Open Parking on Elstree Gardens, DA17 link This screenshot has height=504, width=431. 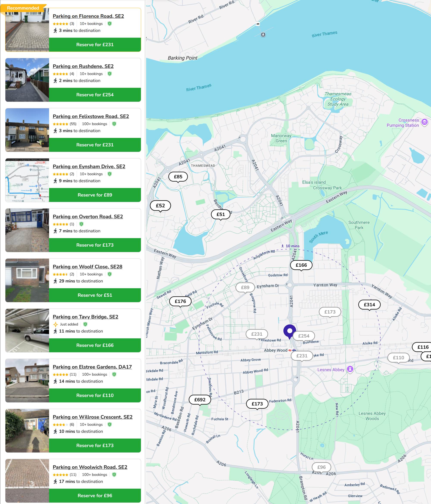click(92, 367)
